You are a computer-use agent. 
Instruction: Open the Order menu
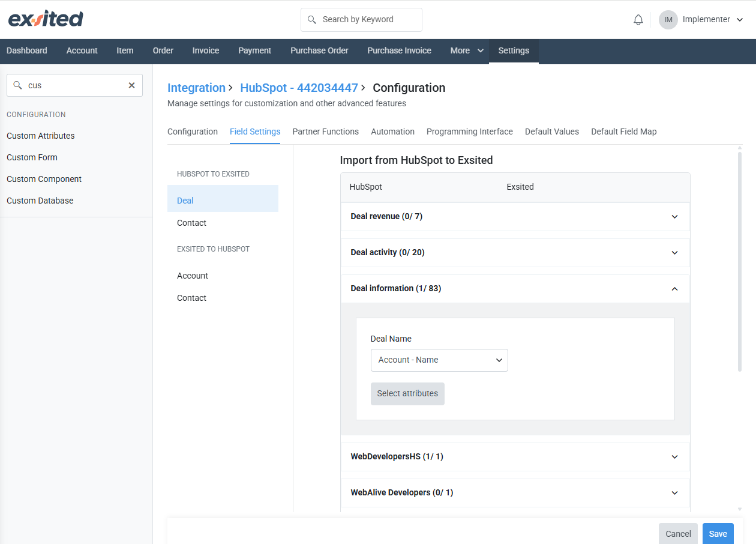coord(163,50)
